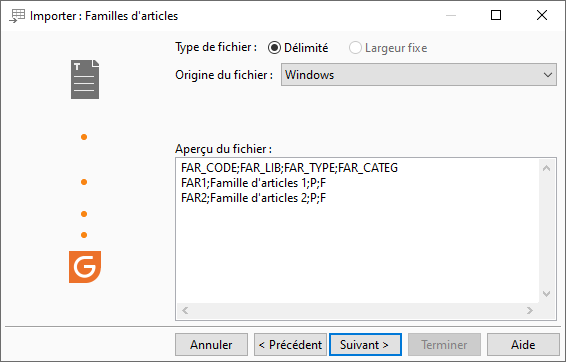
Task: Select the Délimité radio button
Action: tap(274, 48)
